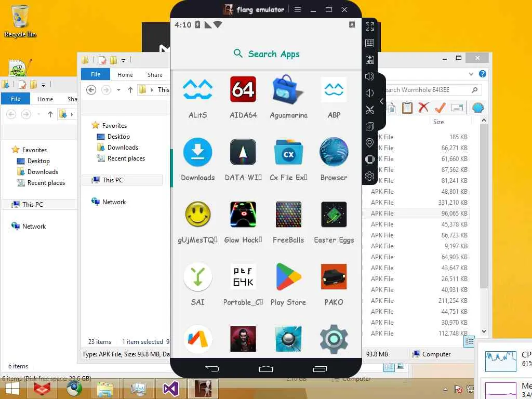Collapse the emulator sidebar with the chevron
The image size is (532, 399).
pyautogui.click(x=382, y=101)
